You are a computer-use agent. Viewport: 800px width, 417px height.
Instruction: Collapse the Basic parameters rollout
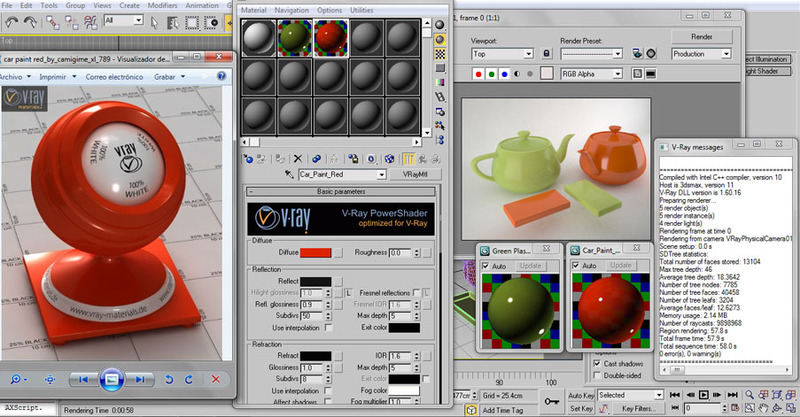click(341, 191)
